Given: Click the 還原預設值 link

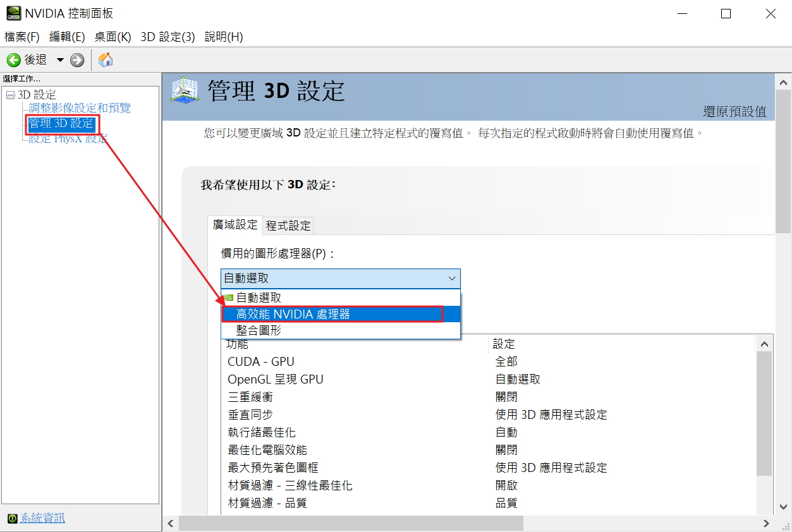Looking at the screenshot, I should click(734, 112).
